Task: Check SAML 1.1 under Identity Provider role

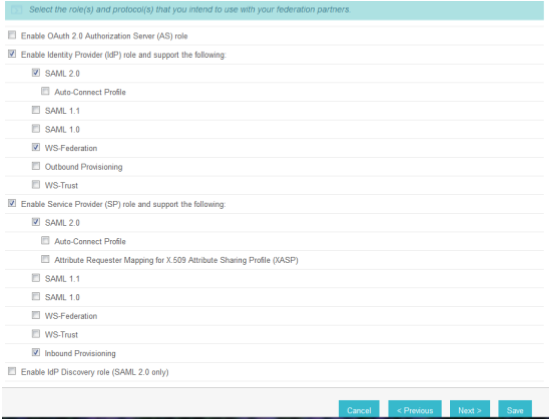Action: pos(36,110)
